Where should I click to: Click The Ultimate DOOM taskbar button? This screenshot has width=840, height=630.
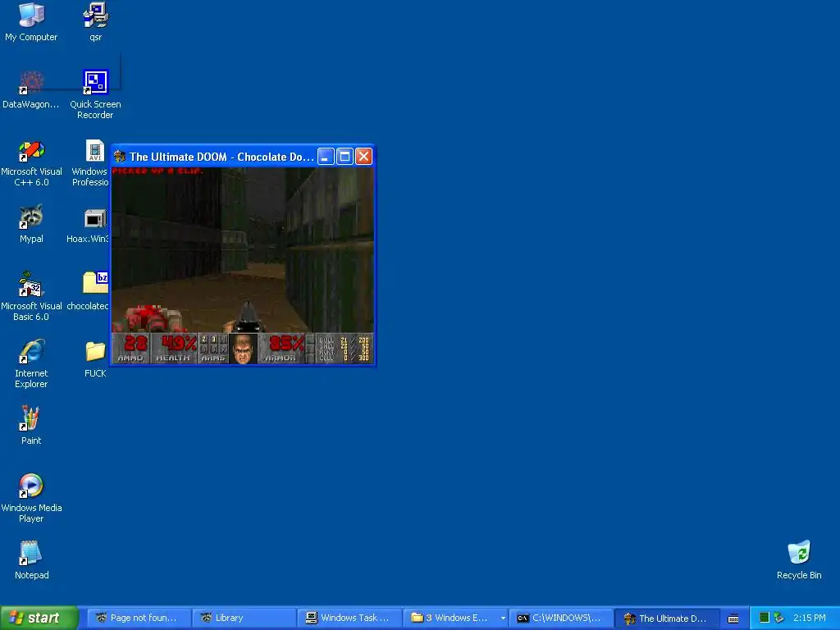[666, 618]
